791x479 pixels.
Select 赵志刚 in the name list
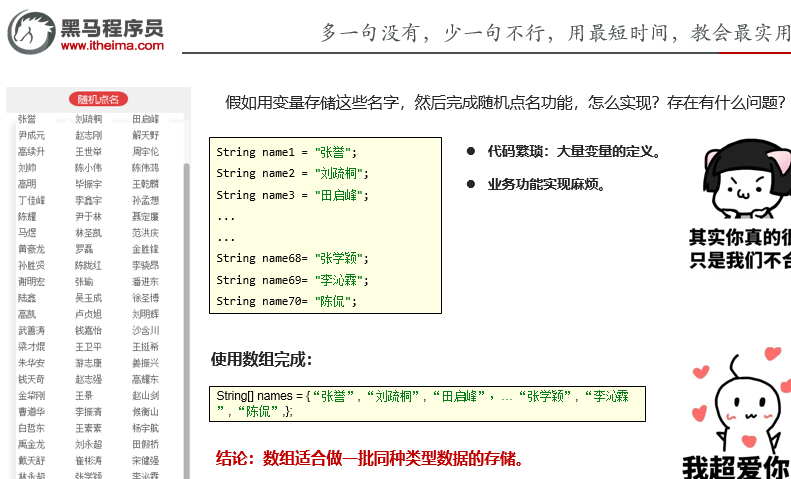tap(88, 135)
